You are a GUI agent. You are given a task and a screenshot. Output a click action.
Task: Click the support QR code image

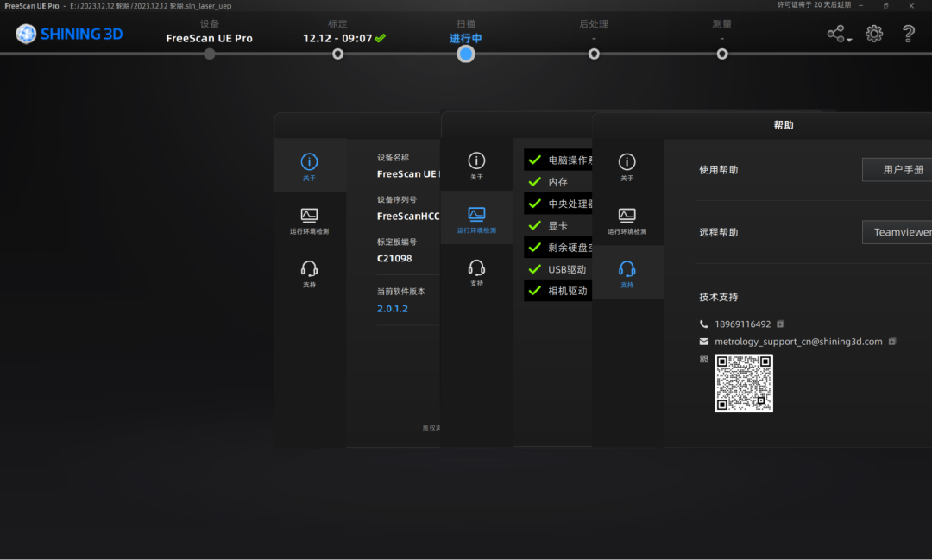(x=744, y=383)
